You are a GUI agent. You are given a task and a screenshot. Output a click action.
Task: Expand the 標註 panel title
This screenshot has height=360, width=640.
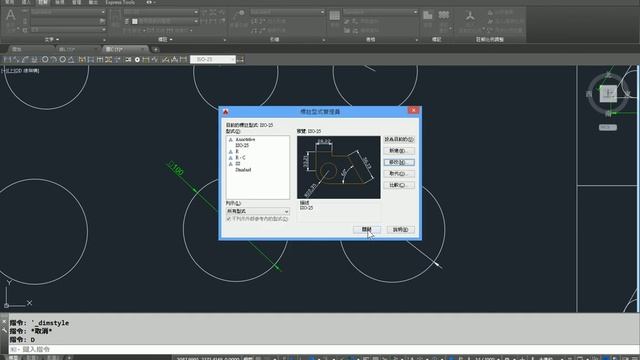pos(165,40)
